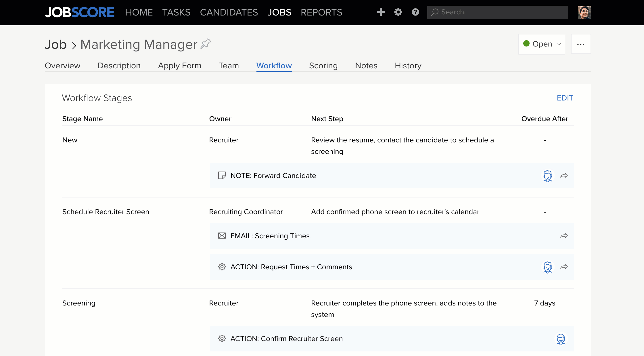
Task: Switch to the Overview tab
Action: (x=62, y=65)
